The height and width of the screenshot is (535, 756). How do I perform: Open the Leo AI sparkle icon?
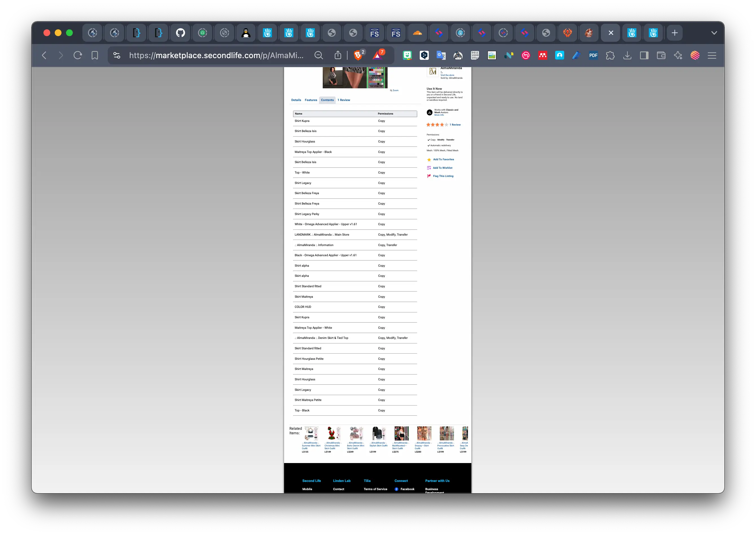click(678, 55)
